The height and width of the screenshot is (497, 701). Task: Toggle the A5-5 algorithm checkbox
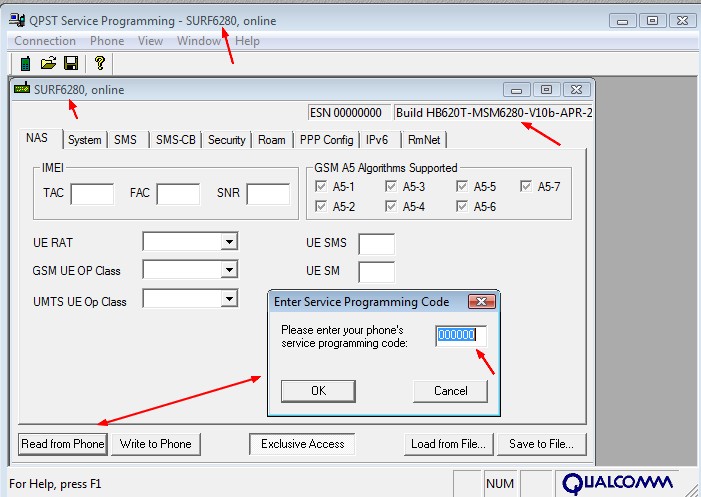[462, 186]
